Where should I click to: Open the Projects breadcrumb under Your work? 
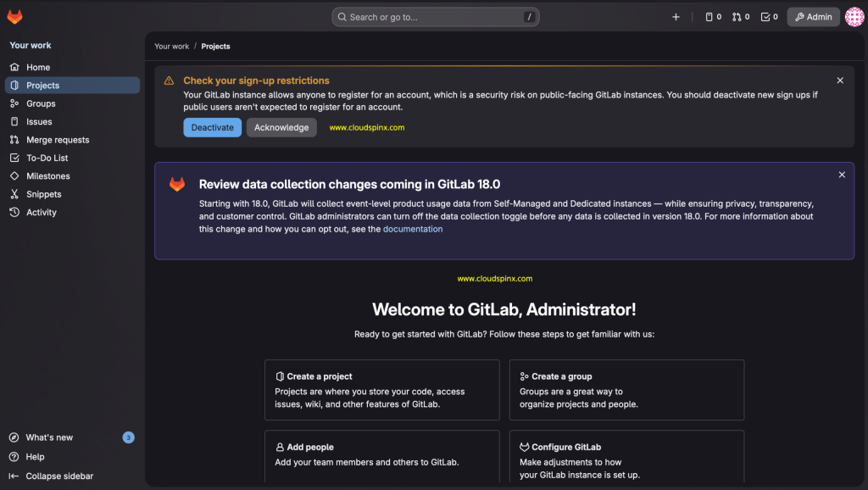216,46
